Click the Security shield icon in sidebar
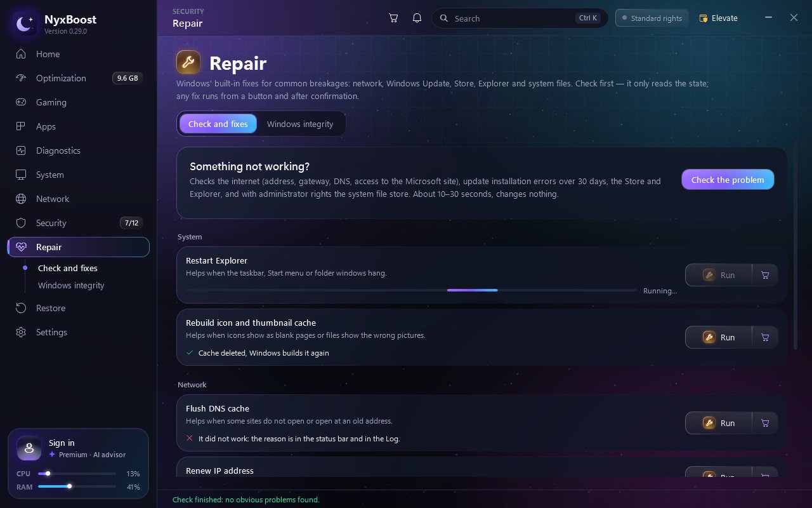This screenshot has width=812, height=508. [21, 223]
